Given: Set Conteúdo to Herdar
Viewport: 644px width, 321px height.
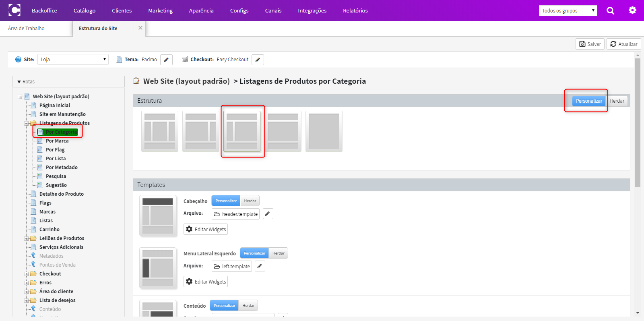Looking at the screenshot, I should [248, 305].
